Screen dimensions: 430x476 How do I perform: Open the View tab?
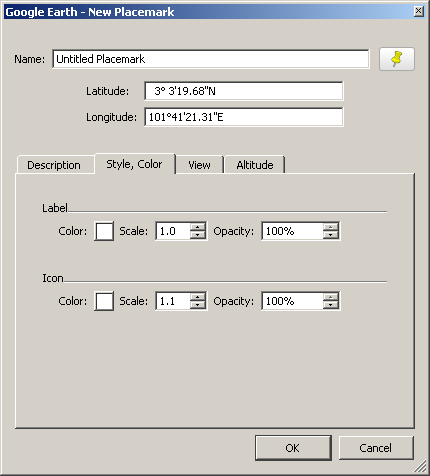(x=199, y=165)
